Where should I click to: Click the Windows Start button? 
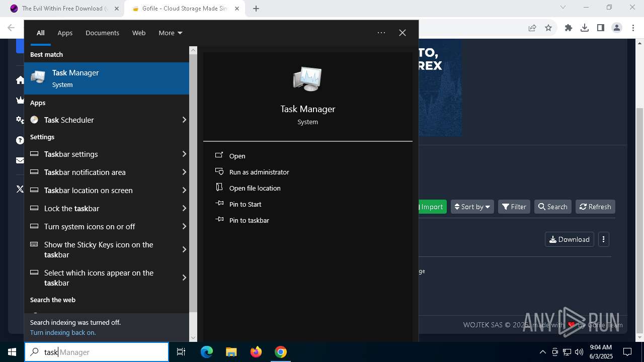click(12, 352)
